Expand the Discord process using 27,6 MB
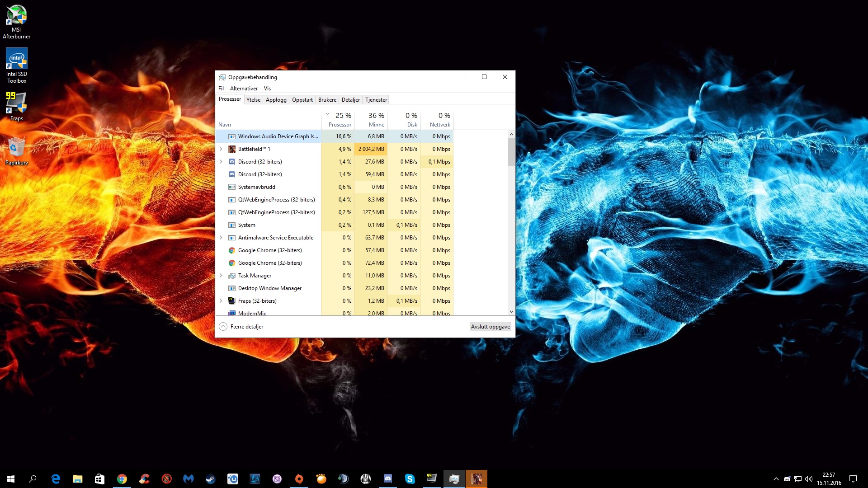This screenshot has height=488, width=868. [221, 161]
